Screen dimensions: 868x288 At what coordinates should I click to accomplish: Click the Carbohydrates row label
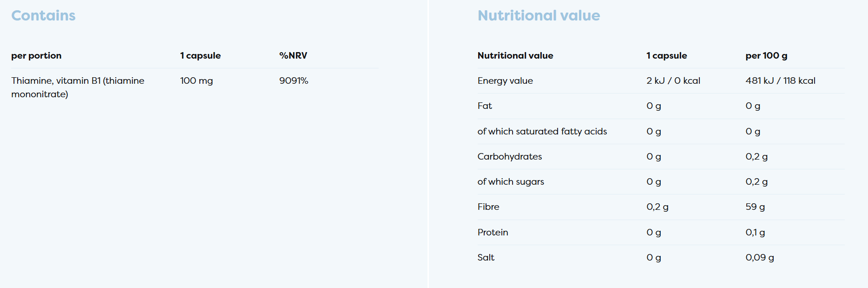point(509,156)
